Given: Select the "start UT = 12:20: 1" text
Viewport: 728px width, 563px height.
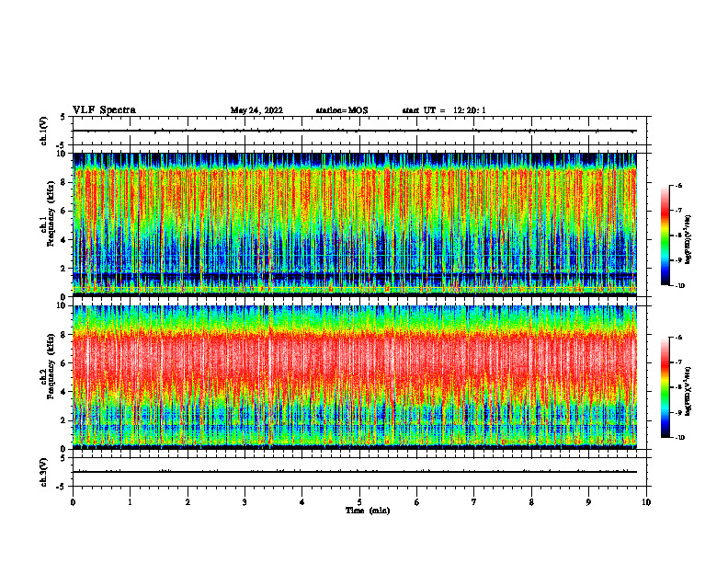Looking at the screenshot, I should tap(444, 110).
